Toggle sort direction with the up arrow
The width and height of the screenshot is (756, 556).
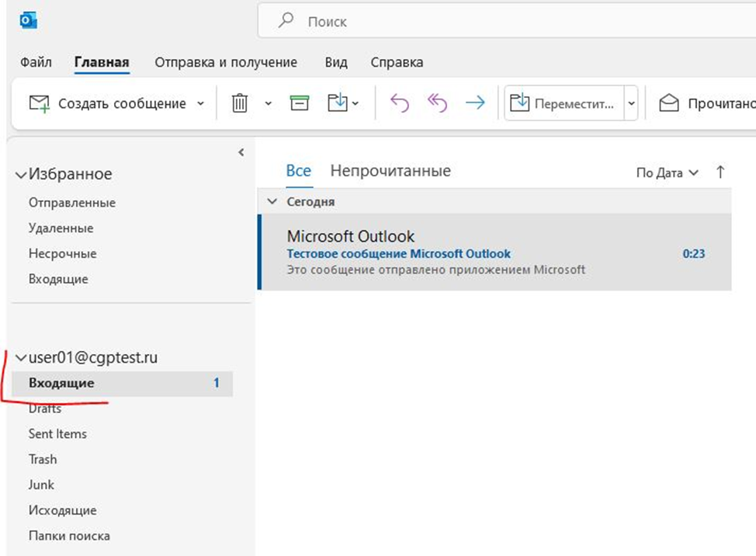click(x=720, y=172)
